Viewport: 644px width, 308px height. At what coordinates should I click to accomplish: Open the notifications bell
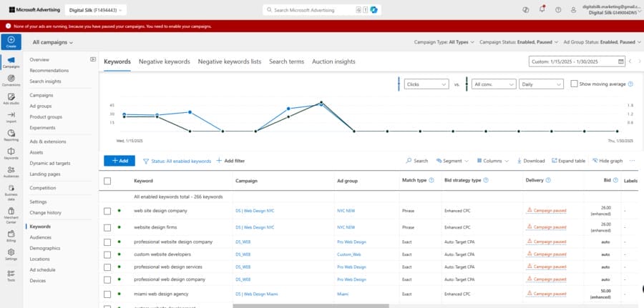pyautogui.click(x=542, y=9)
